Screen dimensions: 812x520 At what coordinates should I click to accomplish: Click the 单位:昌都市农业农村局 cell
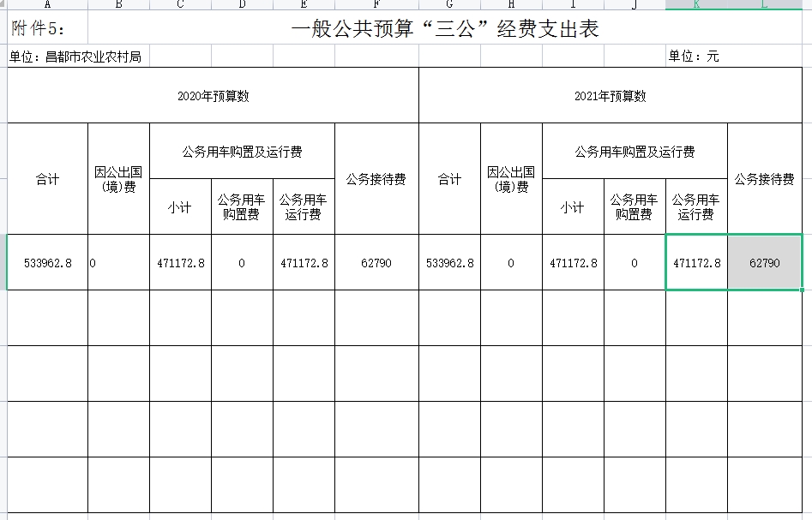pos(77,57)
